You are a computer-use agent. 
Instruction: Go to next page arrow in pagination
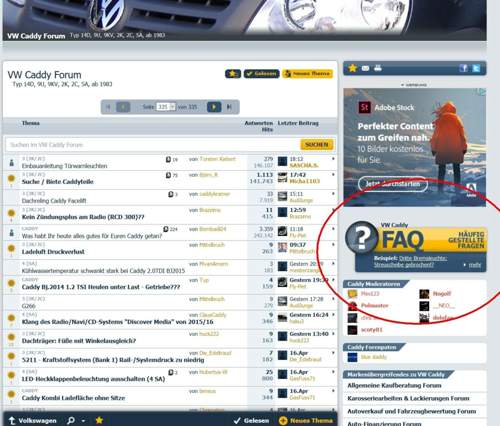214,107
